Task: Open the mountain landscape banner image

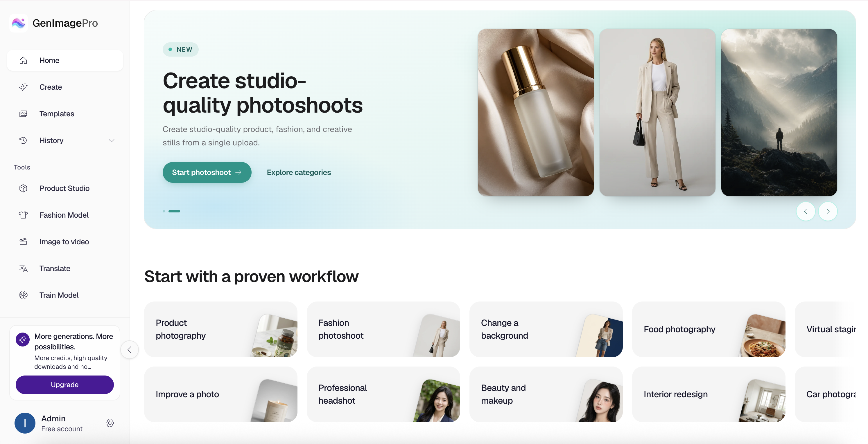Action: 779,112
